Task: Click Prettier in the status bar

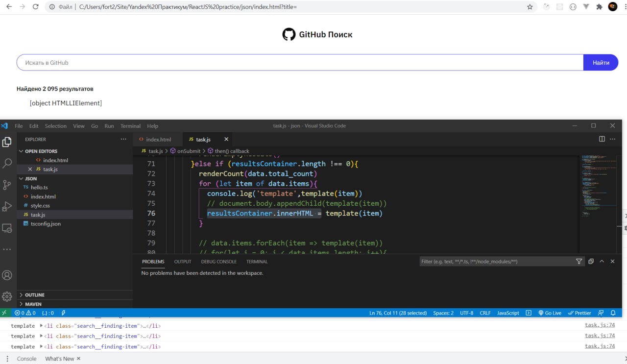Action: coord(579,313)
